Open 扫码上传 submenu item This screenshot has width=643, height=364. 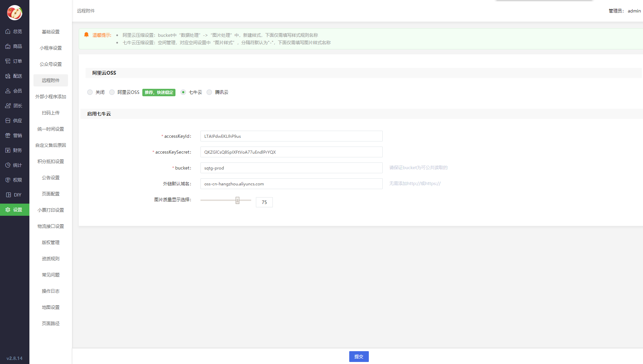tap(51, 113)
